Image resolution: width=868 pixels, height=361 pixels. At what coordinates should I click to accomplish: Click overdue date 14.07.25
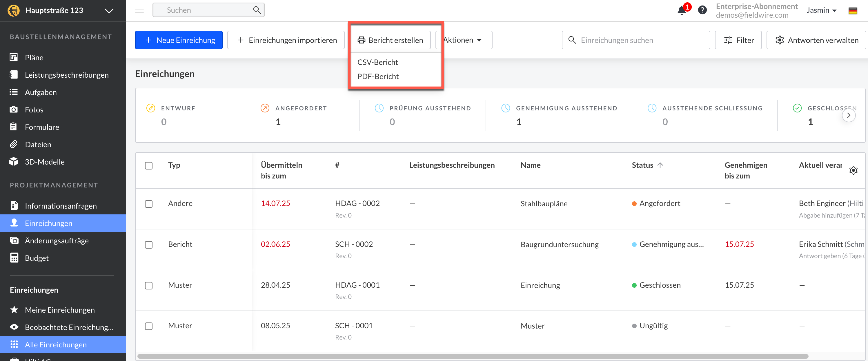pos(275,203)
